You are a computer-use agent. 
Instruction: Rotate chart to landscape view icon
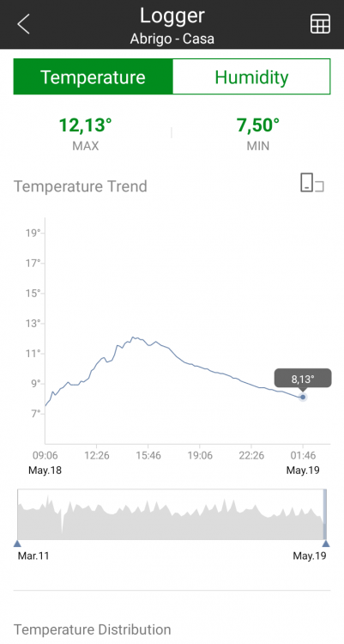point(312,183)
